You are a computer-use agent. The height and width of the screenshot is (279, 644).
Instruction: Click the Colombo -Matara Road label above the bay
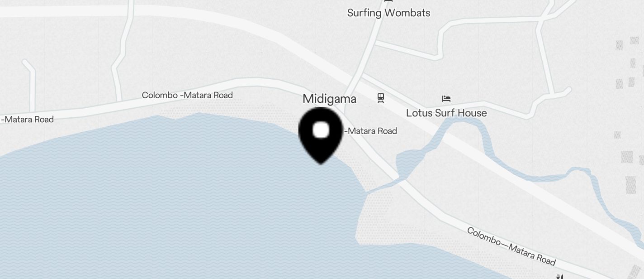coord(187,95)
